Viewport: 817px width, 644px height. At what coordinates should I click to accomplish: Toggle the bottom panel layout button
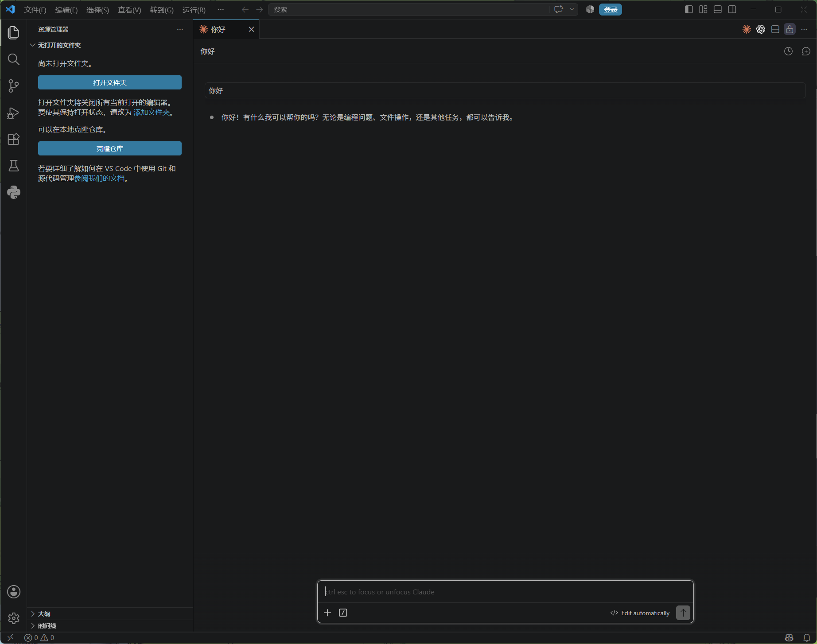pos(718,9)
